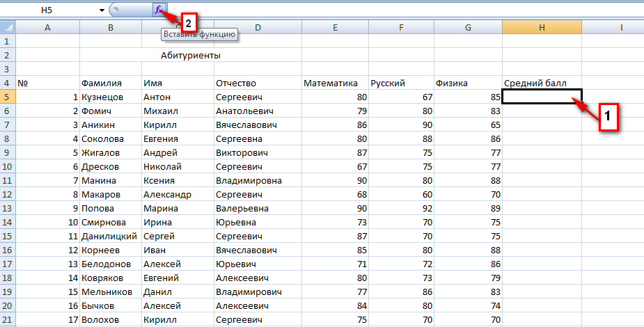This screenshot has height=327, width=644.
Task: Click the title cell 'Абитуриенты'
Action: click(191, 56)
